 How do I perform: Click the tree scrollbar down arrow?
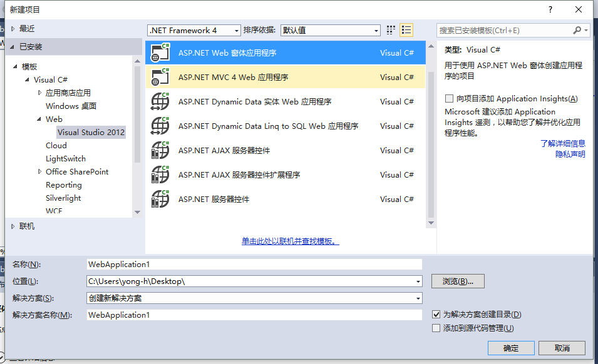(138, 212)
